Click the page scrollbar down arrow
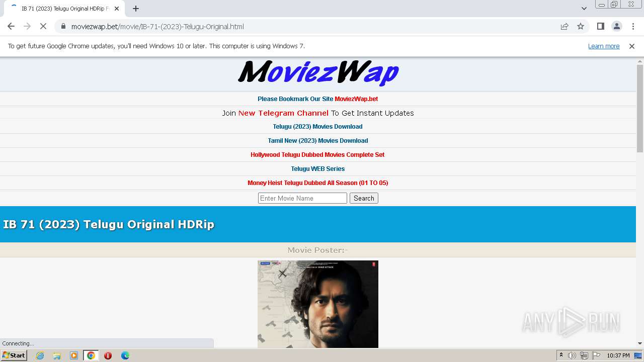The height and width of the screenshot is (362, 644). 640,343
